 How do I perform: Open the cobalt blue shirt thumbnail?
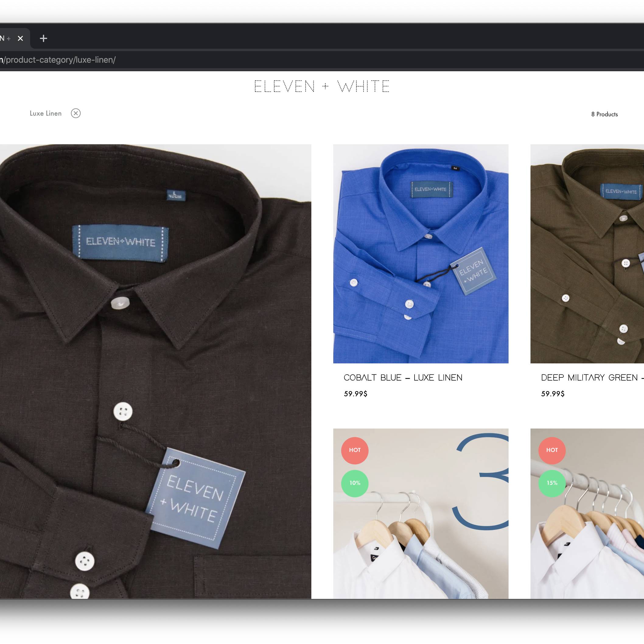tap(421, 253)
